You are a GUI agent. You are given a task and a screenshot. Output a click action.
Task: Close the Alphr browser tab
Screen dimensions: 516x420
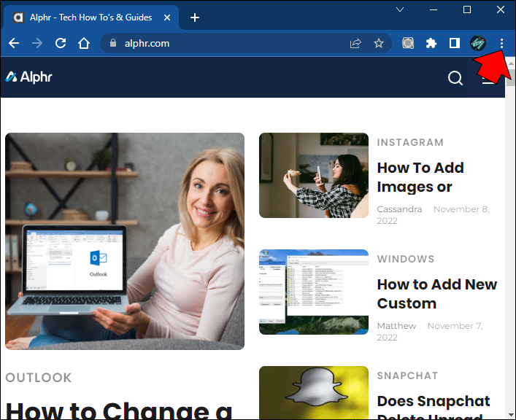coord(169,17)
